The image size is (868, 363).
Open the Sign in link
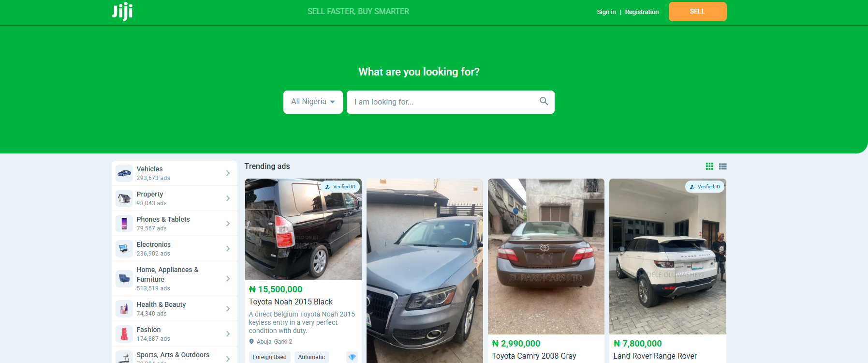point(606,12)
